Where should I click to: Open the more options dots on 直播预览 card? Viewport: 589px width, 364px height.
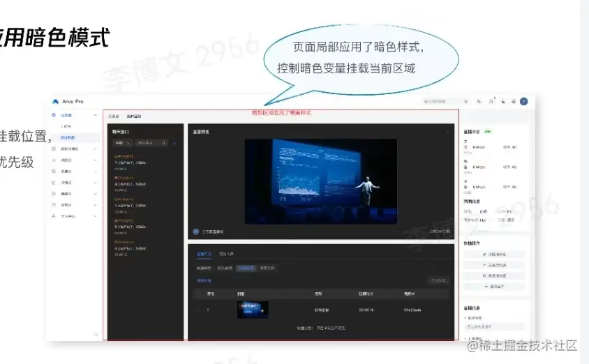click(x=448, y=132)
